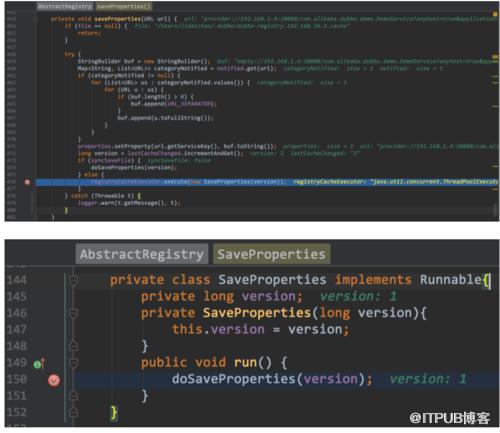Click the doSaveProperties(version) call on line 150
This screenshot has width=500, height=433.
coord(272,379)
